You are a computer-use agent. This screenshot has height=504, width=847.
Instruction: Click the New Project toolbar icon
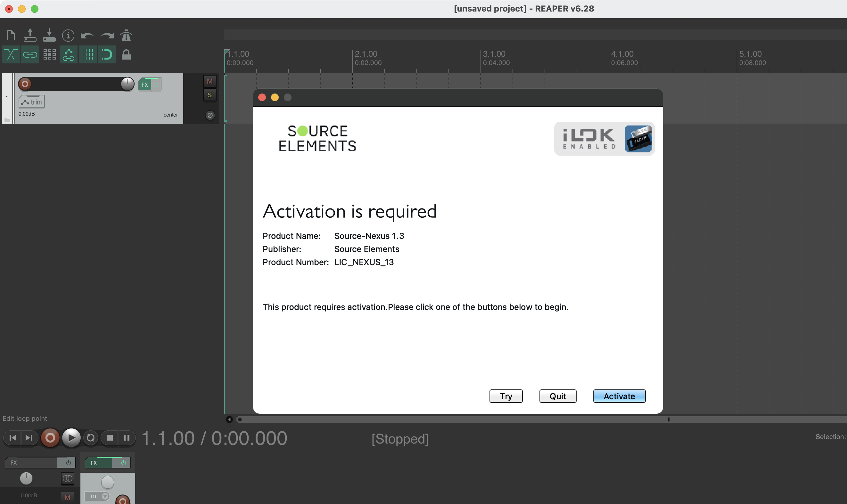pyautogui.click(x=11, y=35)
